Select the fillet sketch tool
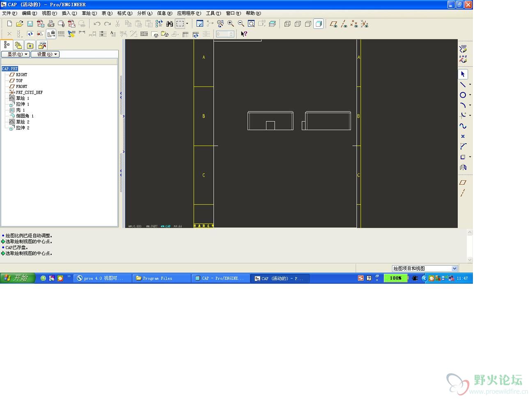 463,115
